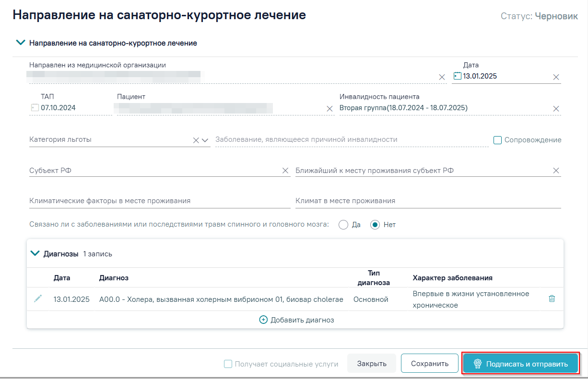The image size is (588, 379).
Task: Clear the Инвалидность пациента field
Action: [x=556, y=109]
